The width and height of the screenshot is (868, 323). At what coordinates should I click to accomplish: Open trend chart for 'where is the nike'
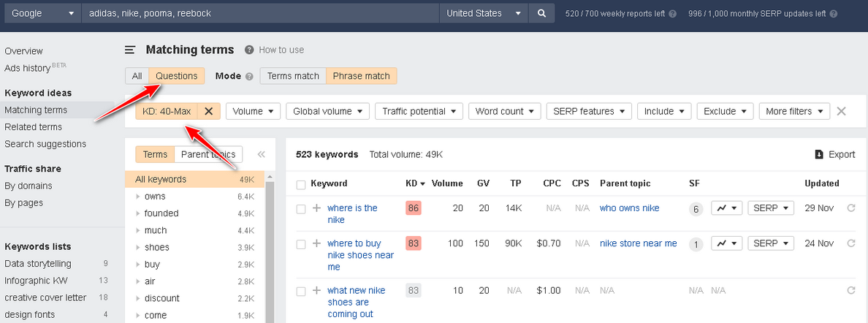(x=726, y=208)
